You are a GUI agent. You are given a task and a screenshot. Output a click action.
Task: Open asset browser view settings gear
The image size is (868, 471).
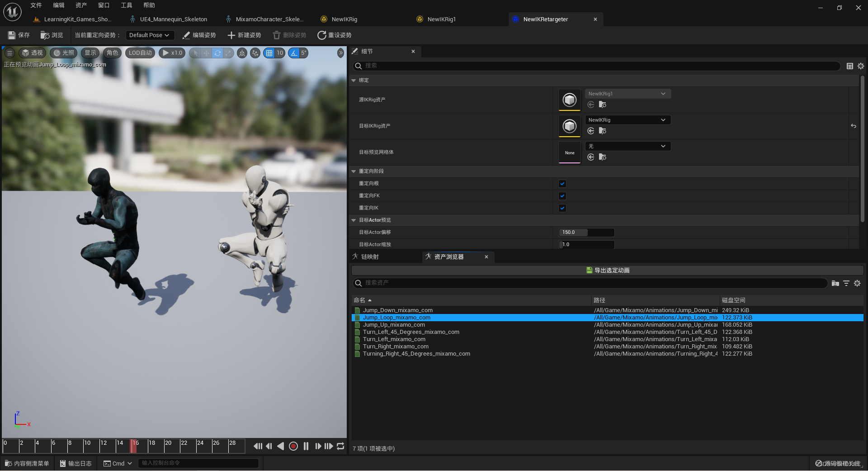pyautogui.click(x=857, y=283)
